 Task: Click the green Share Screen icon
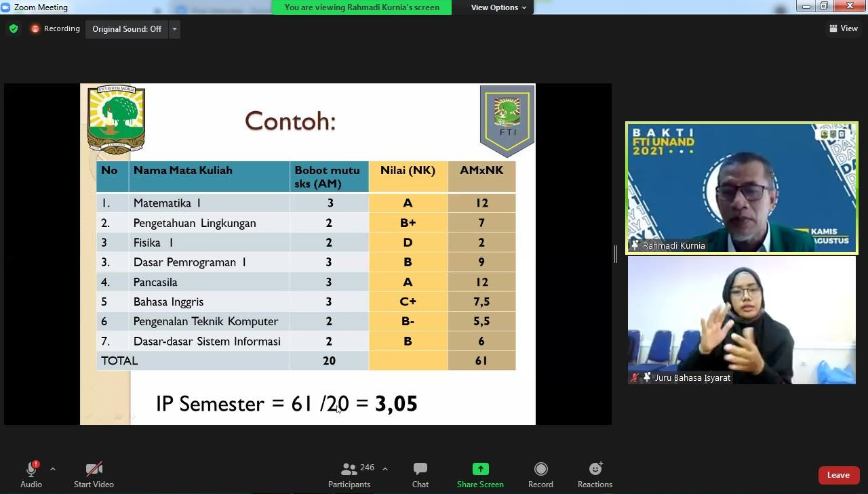point(480,469)
